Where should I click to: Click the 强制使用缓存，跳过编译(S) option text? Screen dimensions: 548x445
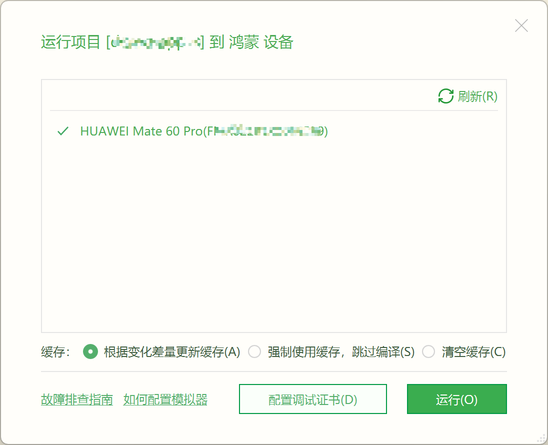coord(341,352)
